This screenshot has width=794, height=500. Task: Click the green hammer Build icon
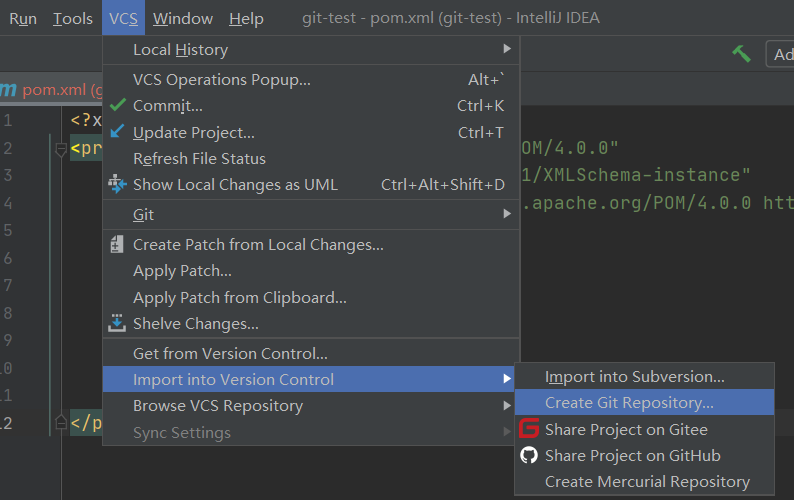[x=741, y=54]
